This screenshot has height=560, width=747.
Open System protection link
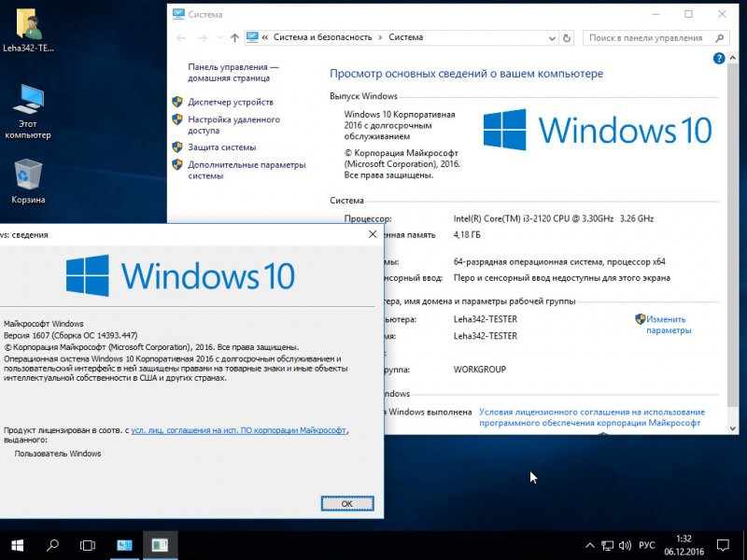[x=221, y=147]
